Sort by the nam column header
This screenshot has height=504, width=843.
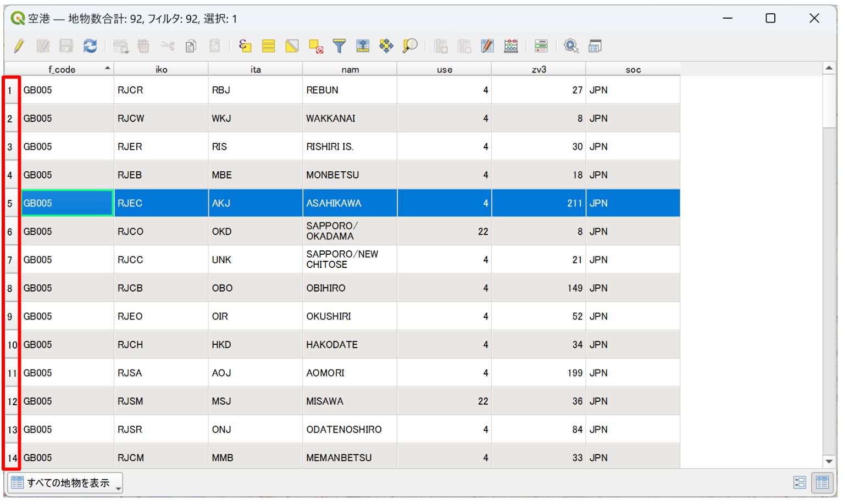click(350, 69)
